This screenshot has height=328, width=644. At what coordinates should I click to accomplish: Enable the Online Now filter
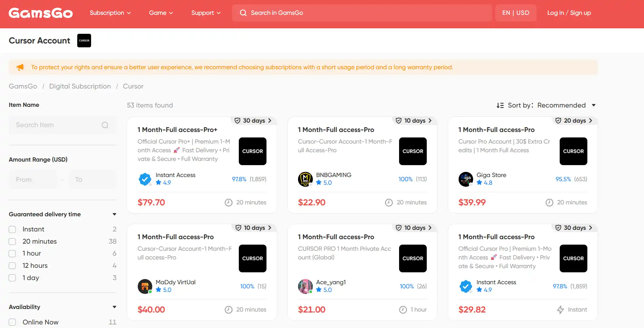point(12,322)
